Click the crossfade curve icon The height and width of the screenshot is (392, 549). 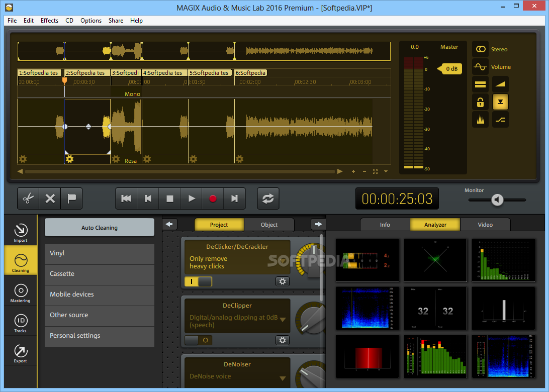point(500,120)
